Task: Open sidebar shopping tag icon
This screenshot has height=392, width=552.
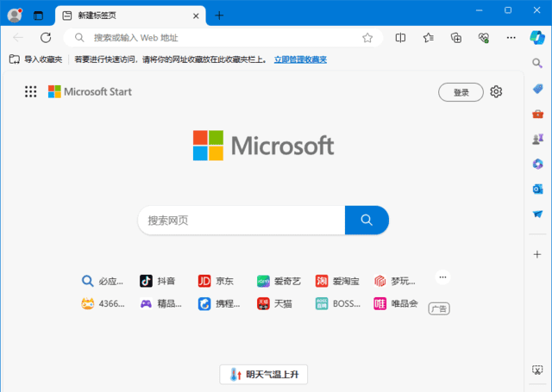Action: click(x=537, y=89)
